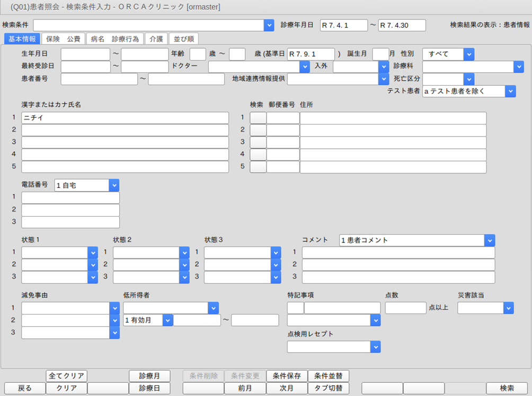Open the 介護 tab
The width and height of the screenshot is (532, 396).
[156, 39]
